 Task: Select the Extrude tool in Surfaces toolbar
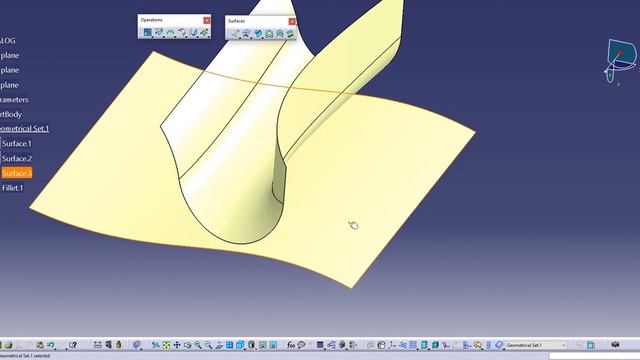(x=236, y=34)
